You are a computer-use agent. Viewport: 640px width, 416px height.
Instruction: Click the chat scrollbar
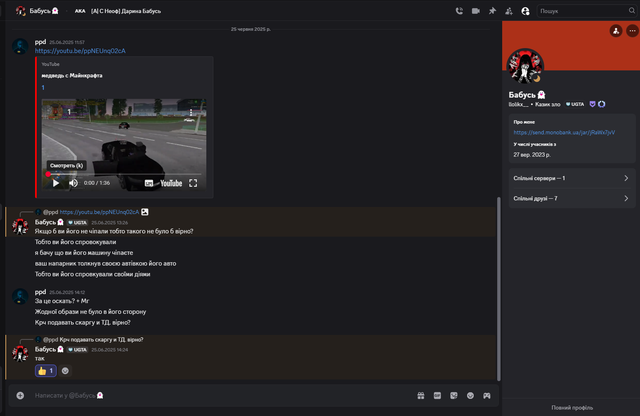(x=498, y=289)
